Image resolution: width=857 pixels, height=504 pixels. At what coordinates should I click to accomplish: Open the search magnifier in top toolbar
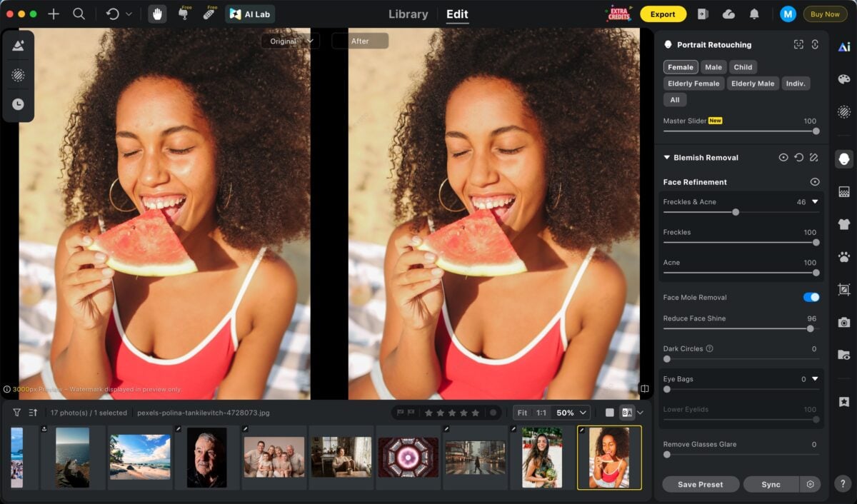pos(79,14)
